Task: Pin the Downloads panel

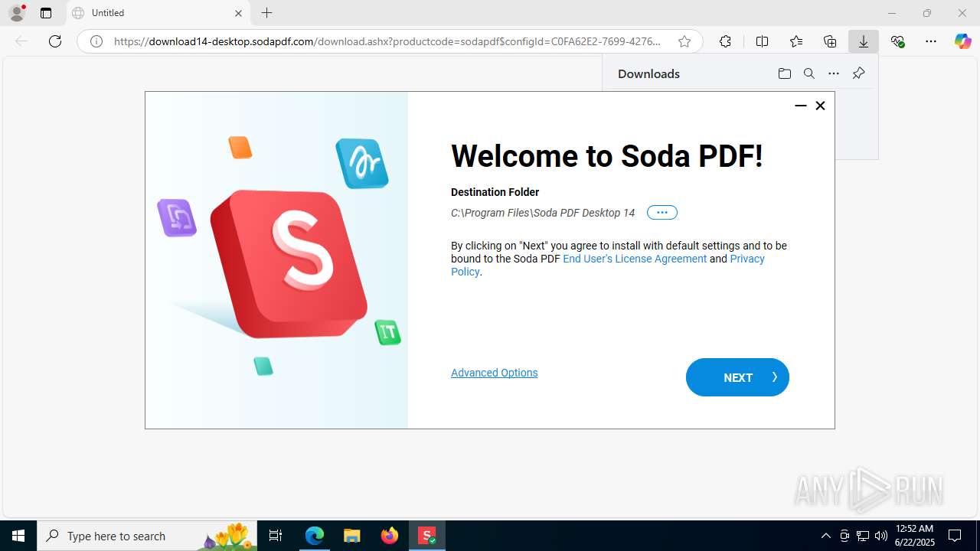Action: coord(858,73)
